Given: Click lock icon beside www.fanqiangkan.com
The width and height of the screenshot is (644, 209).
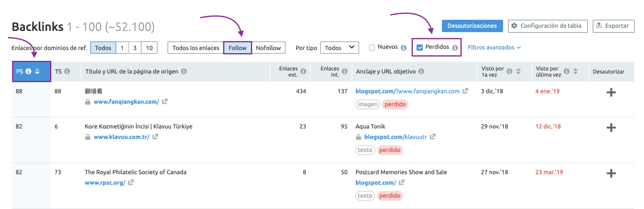Looking at the screenshot, I should 88,102.
